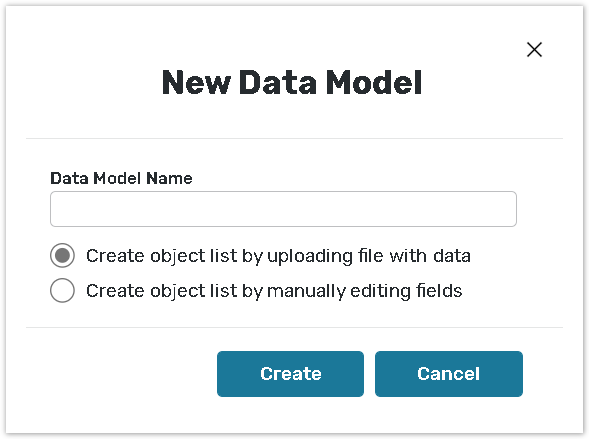Screen dimensions: 589x439
Task: Confirm the new data model with Create
Action: coord(290,374)
